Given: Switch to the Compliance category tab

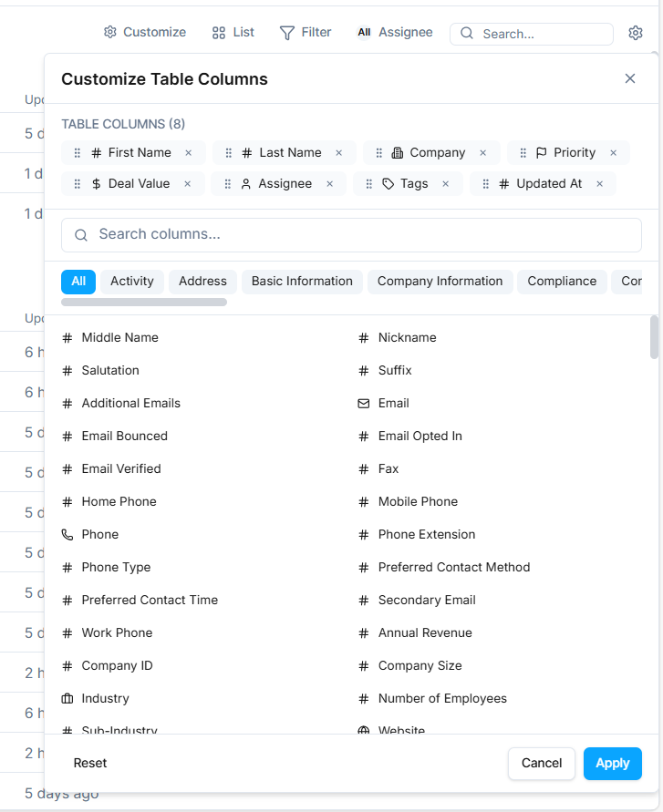Looking at the screenshot, I should [562, 282].
